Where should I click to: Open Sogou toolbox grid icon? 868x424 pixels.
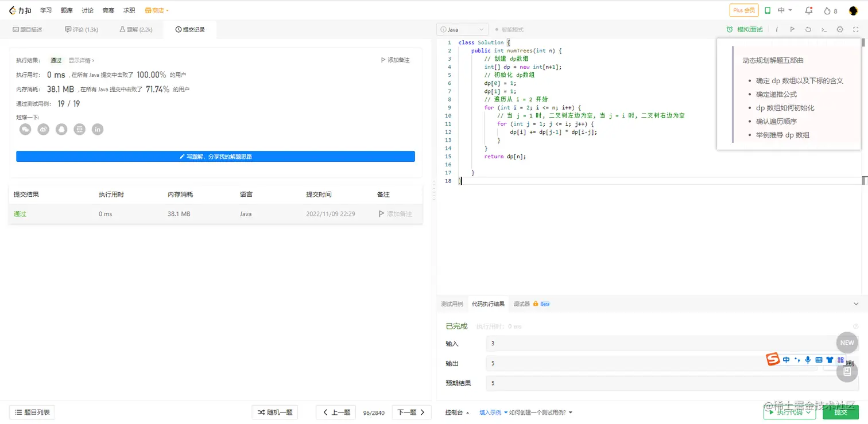[x=840, y=360]
